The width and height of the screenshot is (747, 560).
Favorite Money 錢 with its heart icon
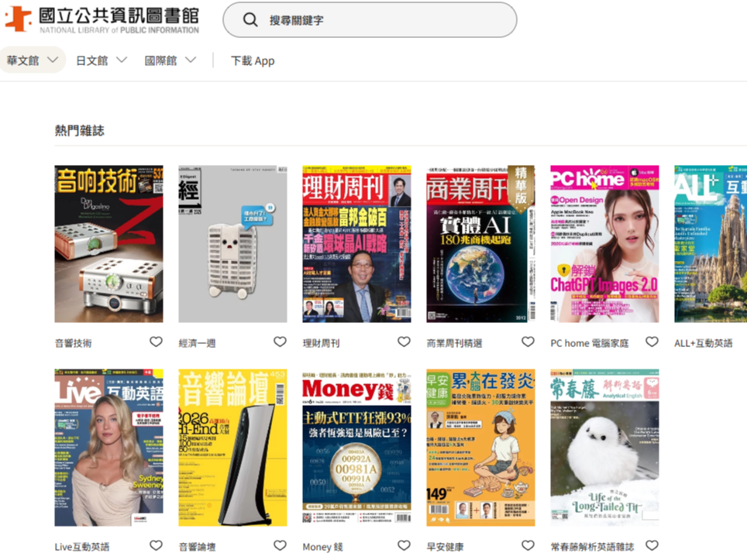(404, 546)
